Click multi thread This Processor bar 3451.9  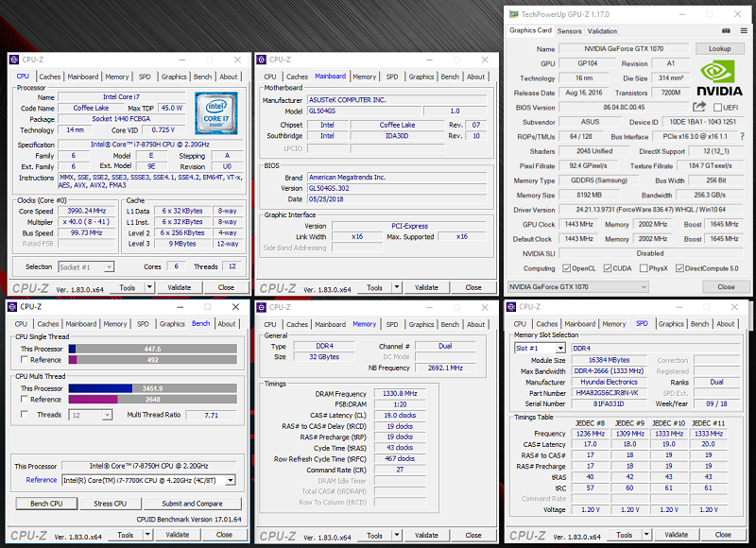click(153, 388)
